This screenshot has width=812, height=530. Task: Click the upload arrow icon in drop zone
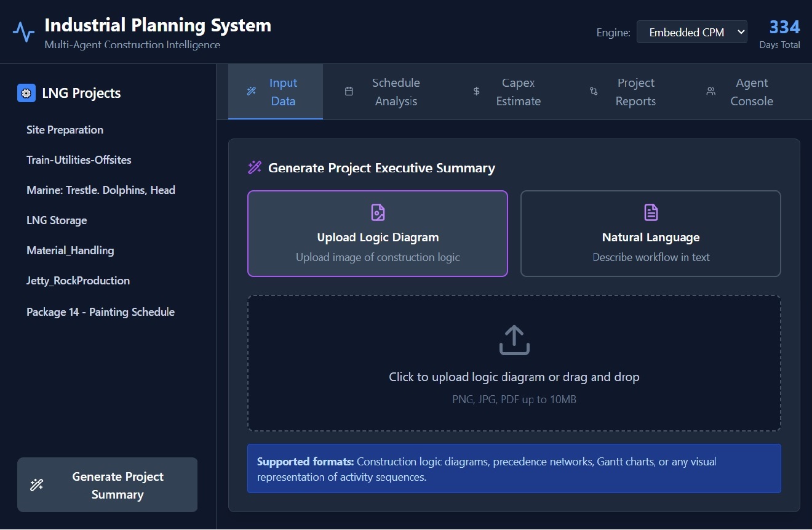tap(514, 340)
